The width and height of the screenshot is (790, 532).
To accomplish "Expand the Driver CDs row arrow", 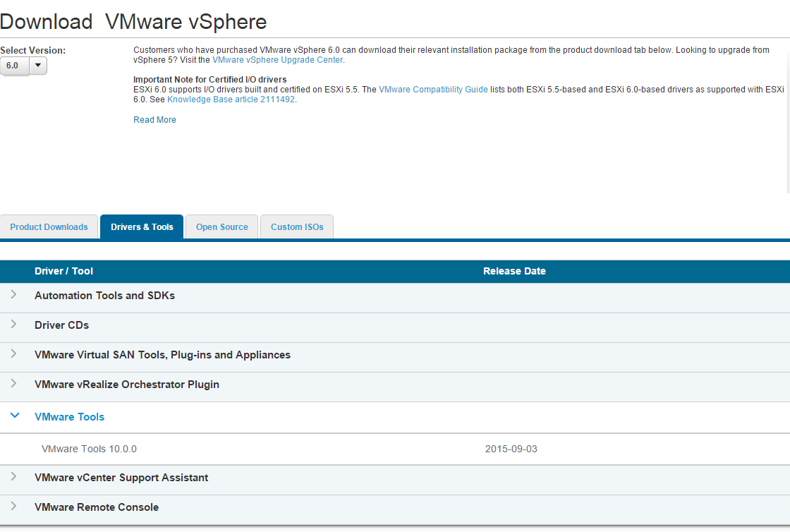I will 14,325.
